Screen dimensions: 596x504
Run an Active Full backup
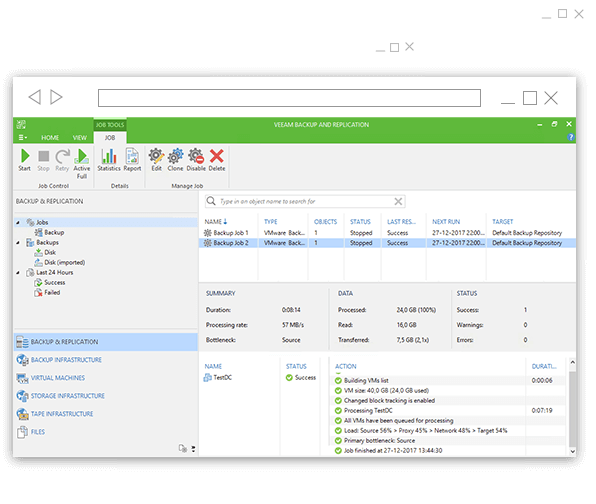coord(82,164)
